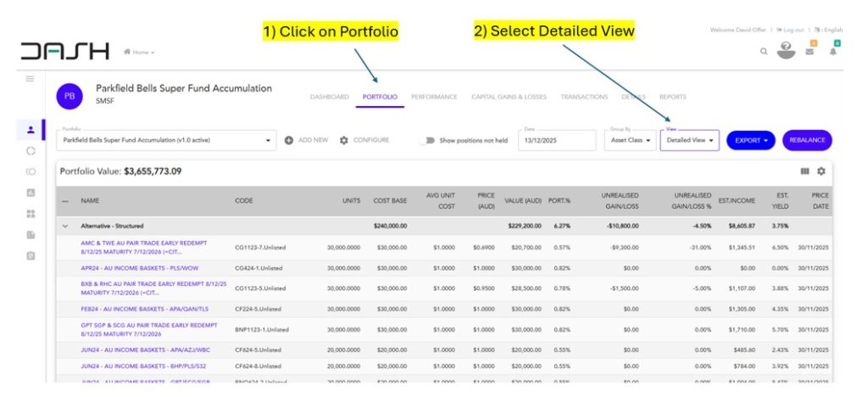Click the Add New plus icon
The image size is (868, 397).
point(289,140)
